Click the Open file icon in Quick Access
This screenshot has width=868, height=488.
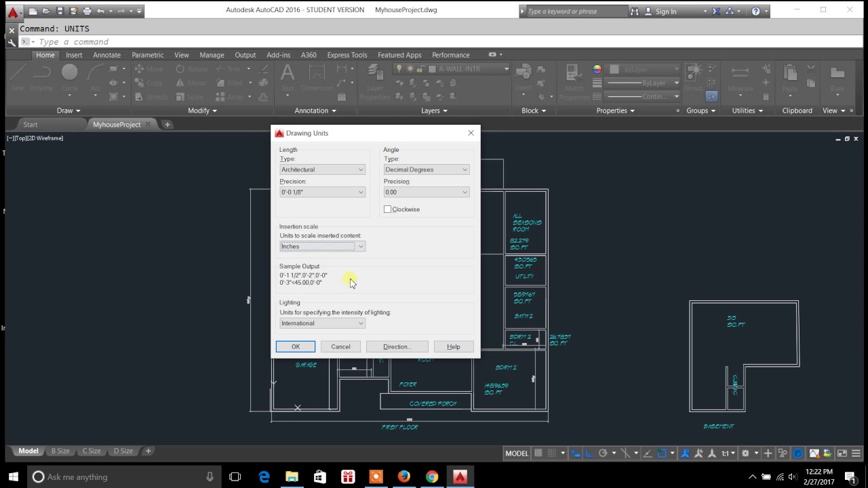point(46,12)
